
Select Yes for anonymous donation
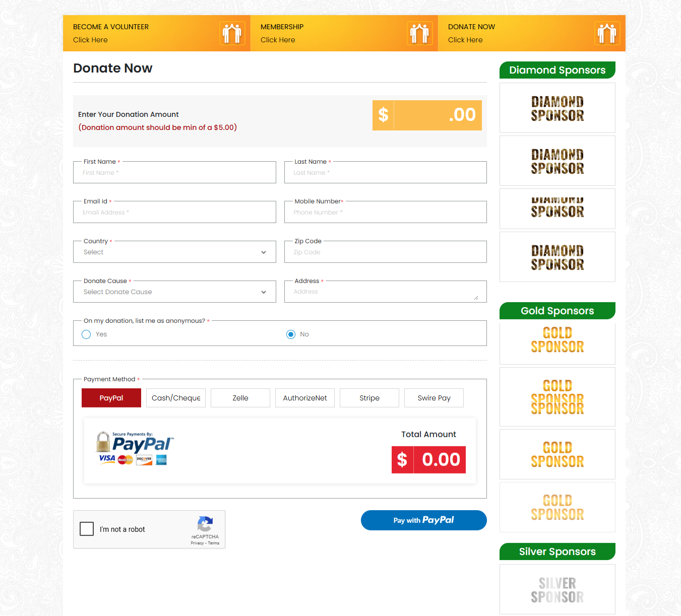click(x=86, y=334)
